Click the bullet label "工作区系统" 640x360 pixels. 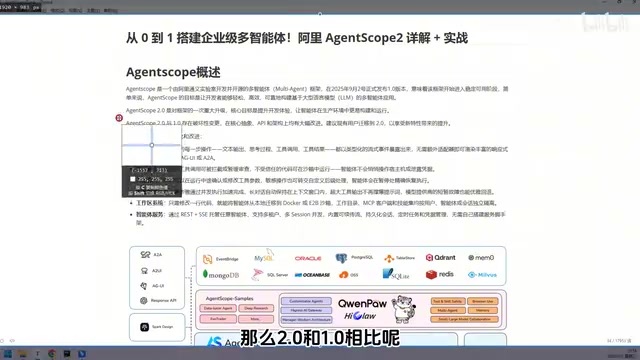pyautogui.click(x=150, y=203)
